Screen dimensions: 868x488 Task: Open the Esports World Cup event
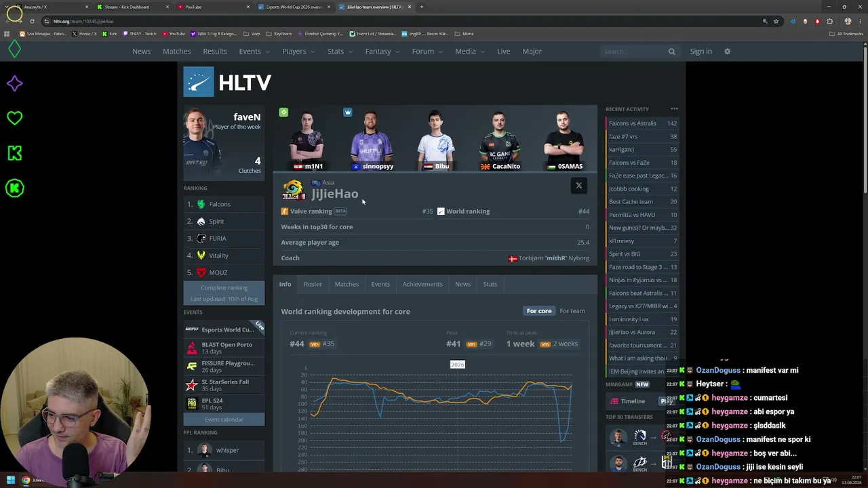[224, 329]
